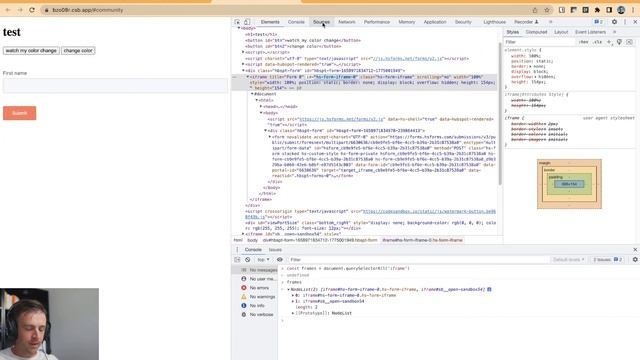
Task: Open the Application tab
Action: click(x=435, y=22)
